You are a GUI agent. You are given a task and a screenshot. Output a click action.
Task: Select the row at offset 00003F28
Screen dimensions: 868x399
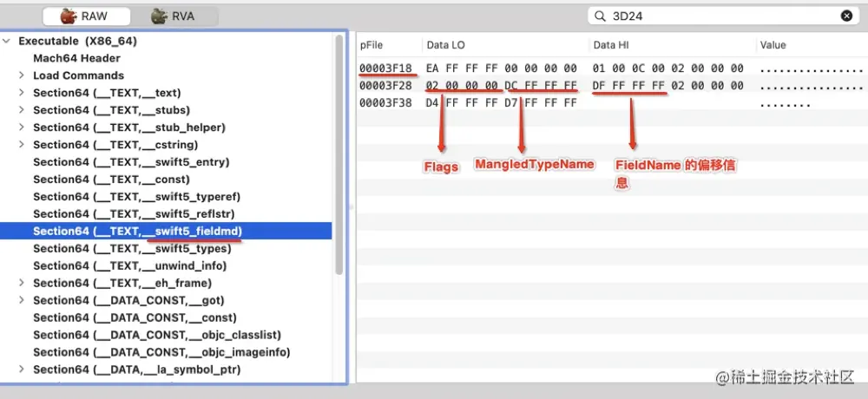(612, 86)
